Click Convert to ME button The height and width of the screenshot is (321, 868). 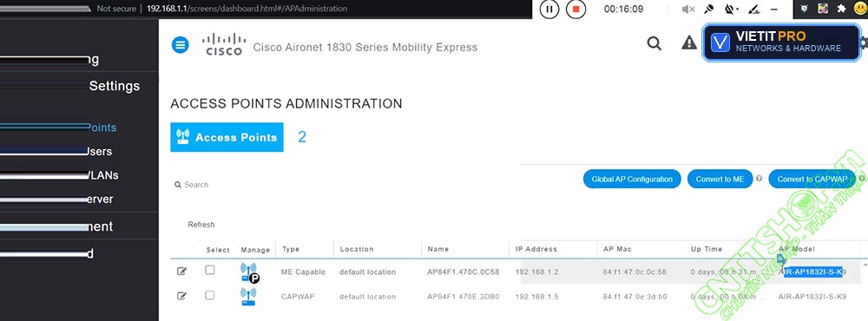pyautogui.click(x=720, y=179)
